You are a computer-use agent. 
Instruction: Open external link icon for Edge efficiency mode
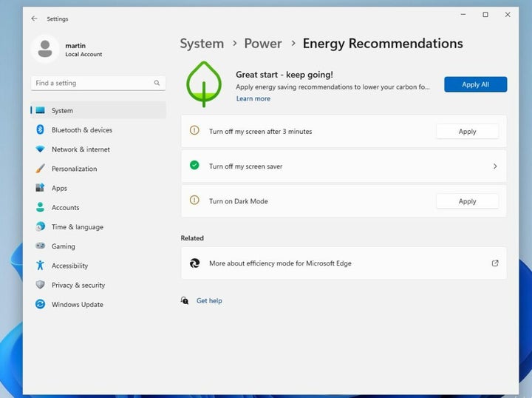(x=495, y=263)
